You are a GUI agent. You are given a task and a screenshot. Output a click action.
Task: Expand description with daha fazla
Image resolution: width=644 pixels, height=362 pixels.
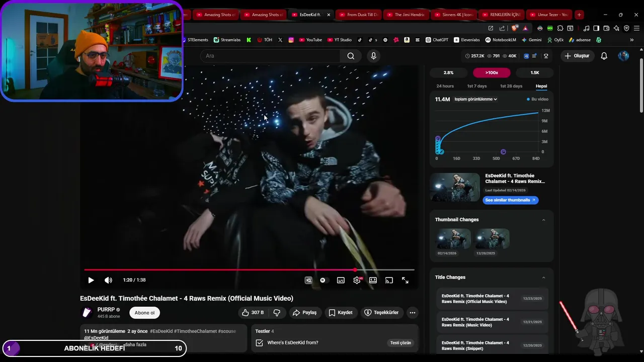[x=135, y=344]
